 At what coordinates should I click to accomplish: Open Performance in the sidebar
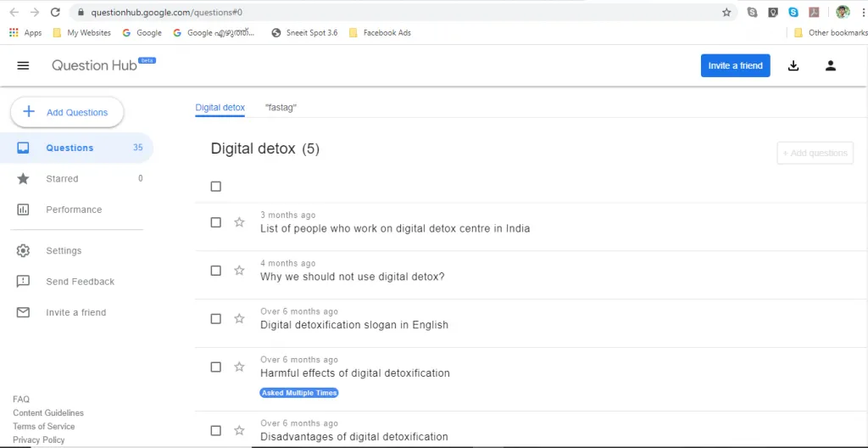tap(76, 210)
